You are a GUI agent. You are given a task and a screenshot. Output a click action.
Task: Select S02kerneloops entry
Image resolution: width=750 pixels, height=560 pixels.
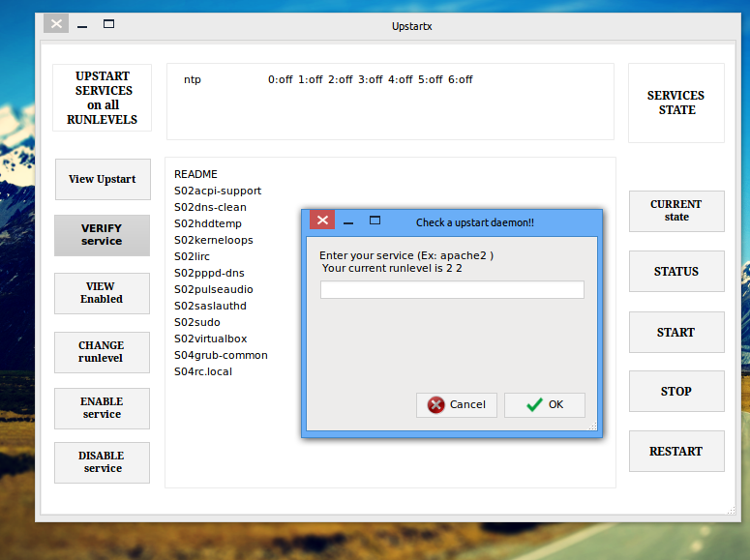(213, 240)
